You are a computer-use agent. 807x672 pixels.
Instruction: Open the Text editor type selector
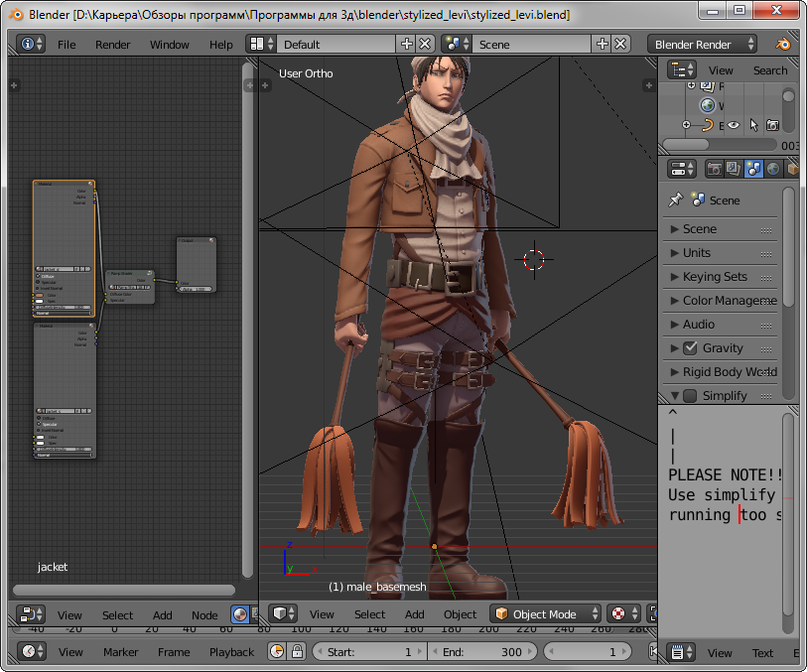[682, 652]
